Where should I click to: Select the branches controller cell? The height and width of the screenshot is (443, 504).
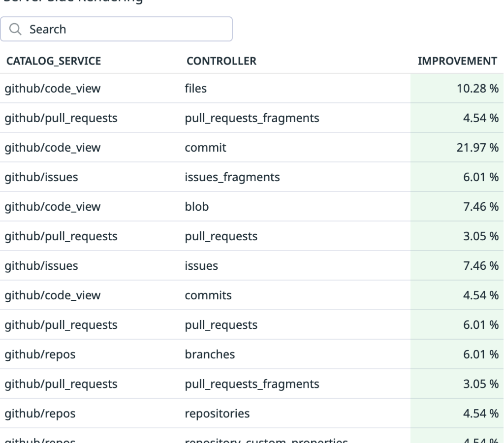(210, 354)
